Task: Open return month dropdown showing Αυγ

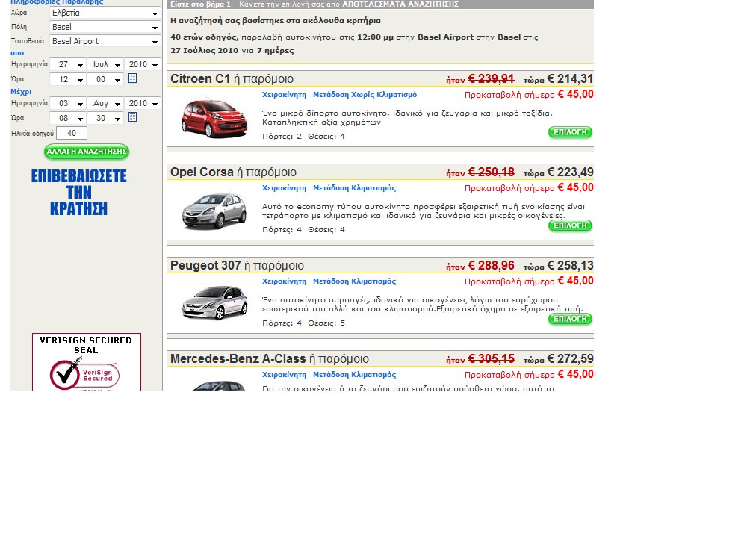Action: [105, 103]
